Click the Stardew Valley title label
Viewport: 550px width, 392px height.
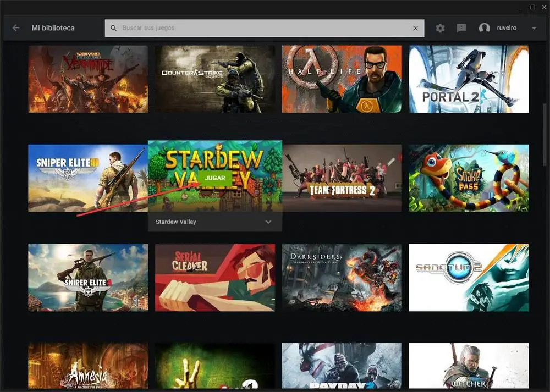click(x=176, y=222)
